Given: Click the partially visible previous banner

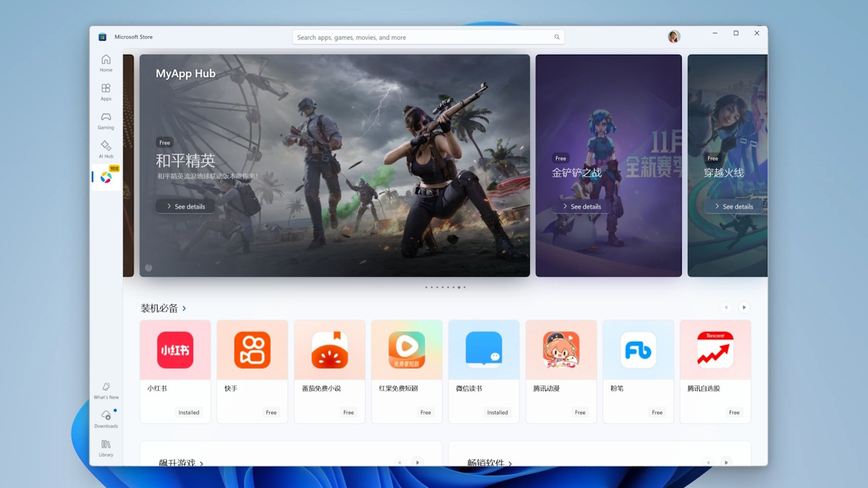Looking at the screenshot, I should (128, 166).
